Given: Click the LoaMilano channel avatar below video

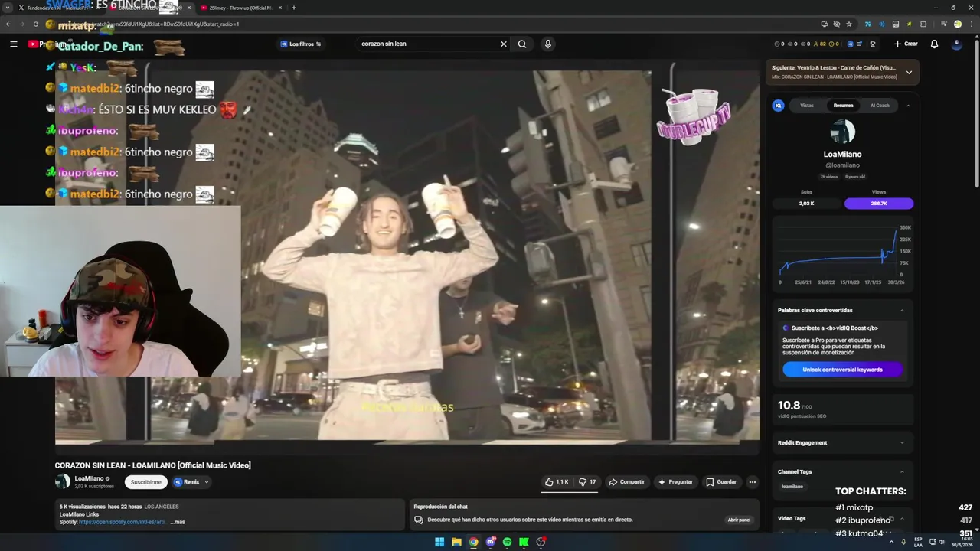Looking at the screenshot, I should [x=63, y=481].
